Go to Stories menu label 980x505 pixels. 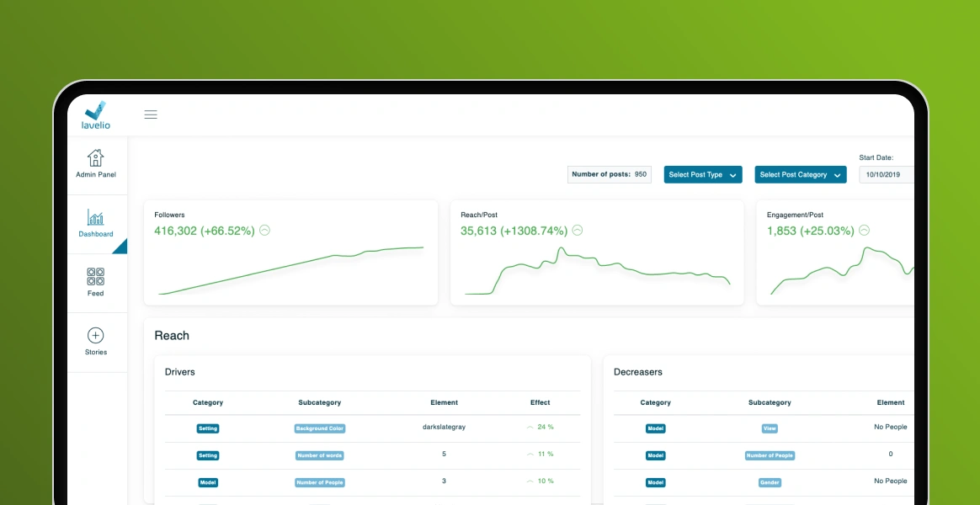click(96, 352)
